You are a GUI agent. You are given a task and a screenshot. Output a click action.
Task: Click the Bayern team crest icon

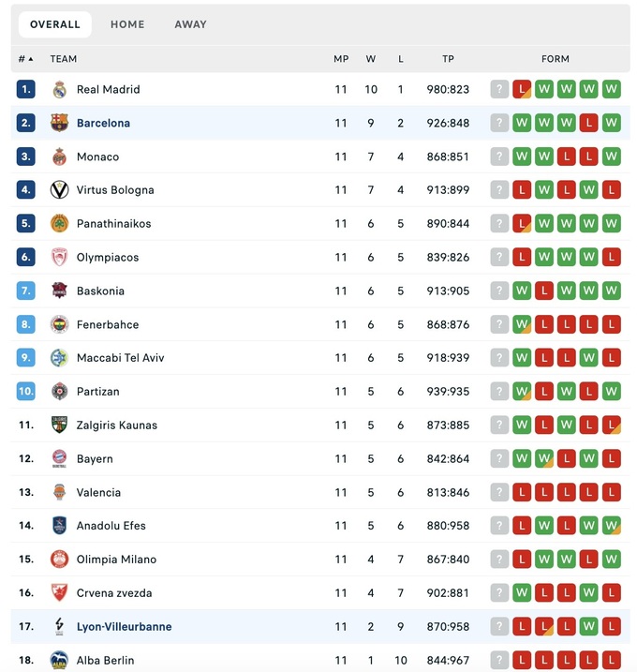tap(59, 459)
